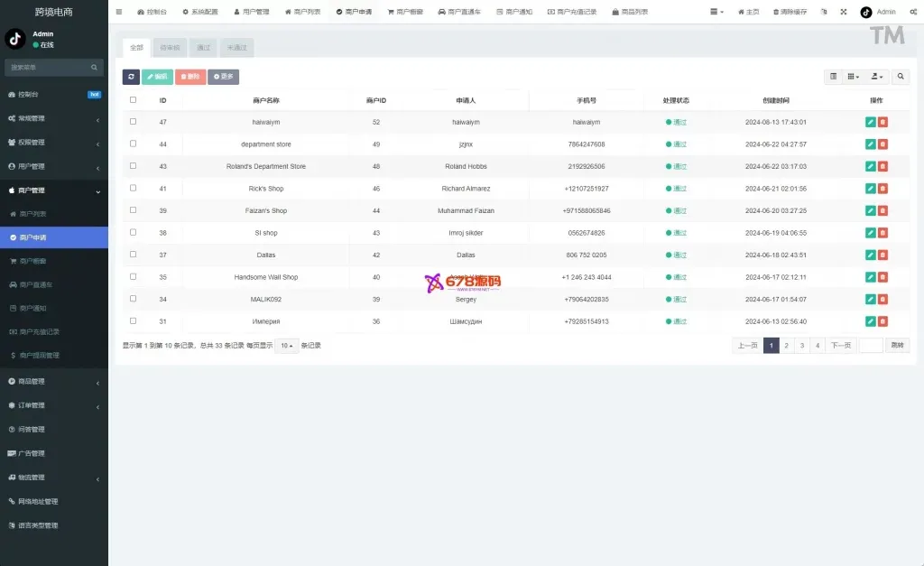Switch to table/card view toggle icon
This screenshot has width=924, height=566.
click(833, 78)
